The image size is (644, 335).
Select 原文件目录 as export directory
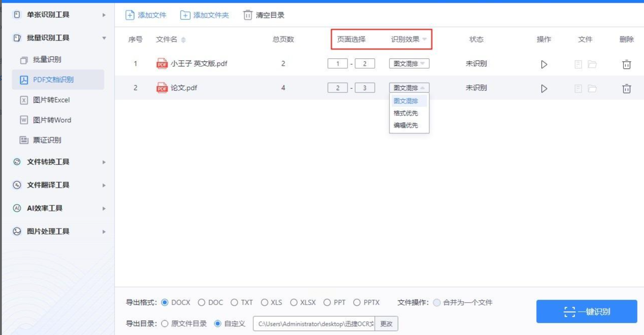coord(165,324)
